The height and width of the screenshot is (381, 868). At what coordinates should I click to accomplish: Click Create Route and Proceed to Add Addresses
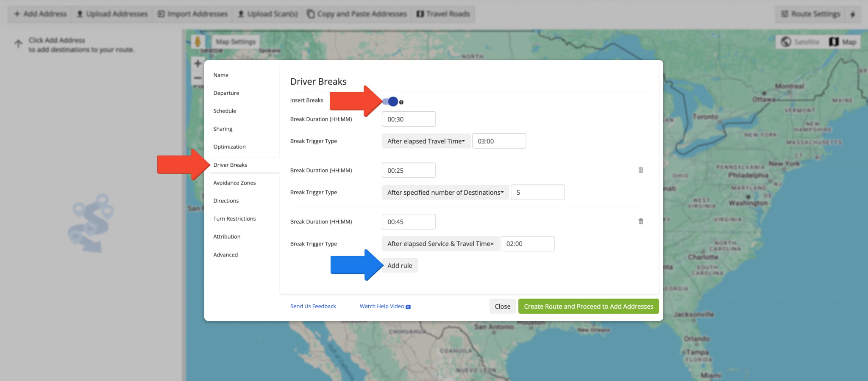click(x=588, y=306)
